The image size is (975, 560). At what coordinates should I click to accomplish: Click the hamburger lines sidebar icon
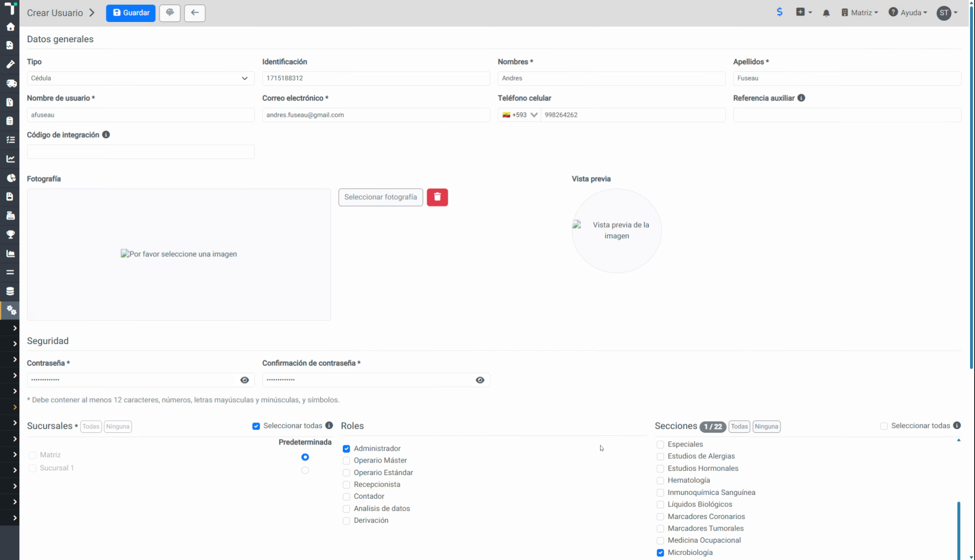10,273
